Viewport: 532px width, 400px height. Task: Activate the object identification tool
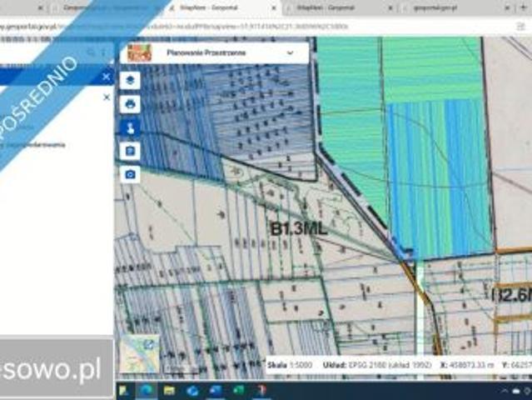click(x=130, y=127)
